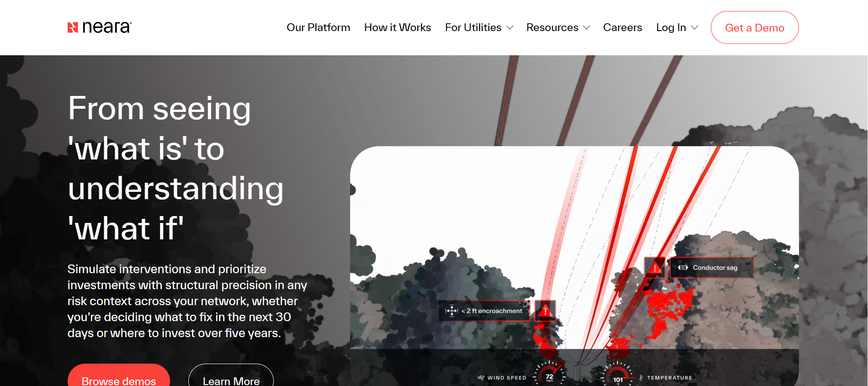Visit the Careers page
This screenshot has width=868, height=386.
[x=623, y=27]
